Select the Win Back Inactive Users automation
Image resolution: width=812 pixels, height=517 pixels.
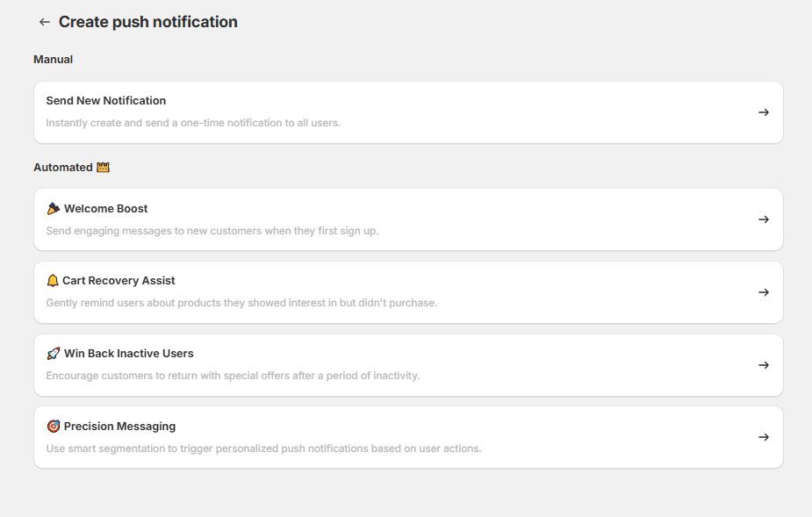tap(408, 365)
